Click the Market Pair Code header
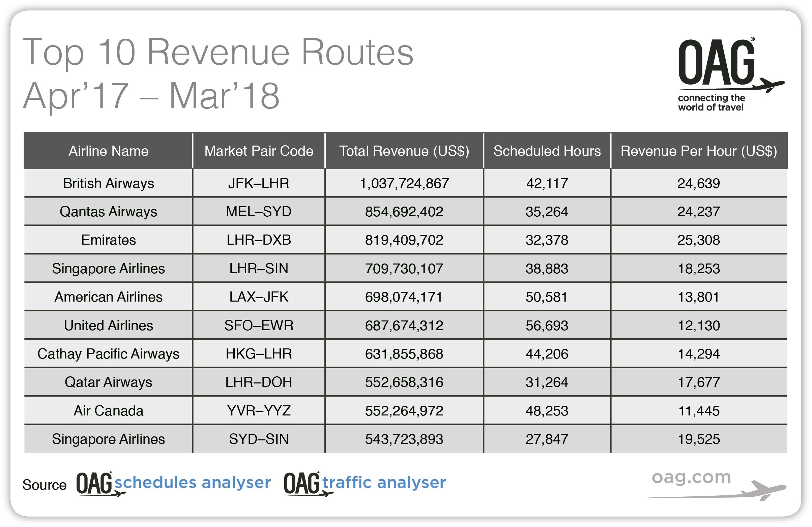Screen dimensions: 812x527 [x=259, y=151]
